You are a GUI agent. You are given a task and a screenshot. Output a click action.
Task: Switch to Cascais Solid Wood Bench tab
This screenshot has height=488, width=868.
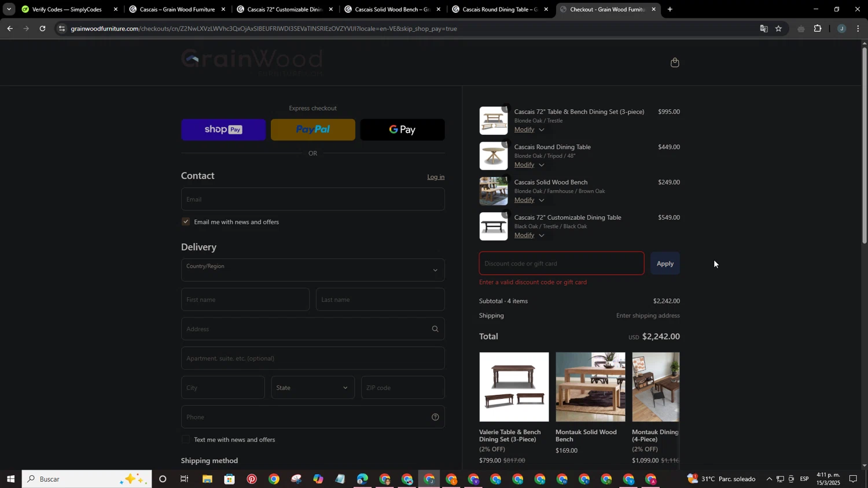tap(392, 9)
